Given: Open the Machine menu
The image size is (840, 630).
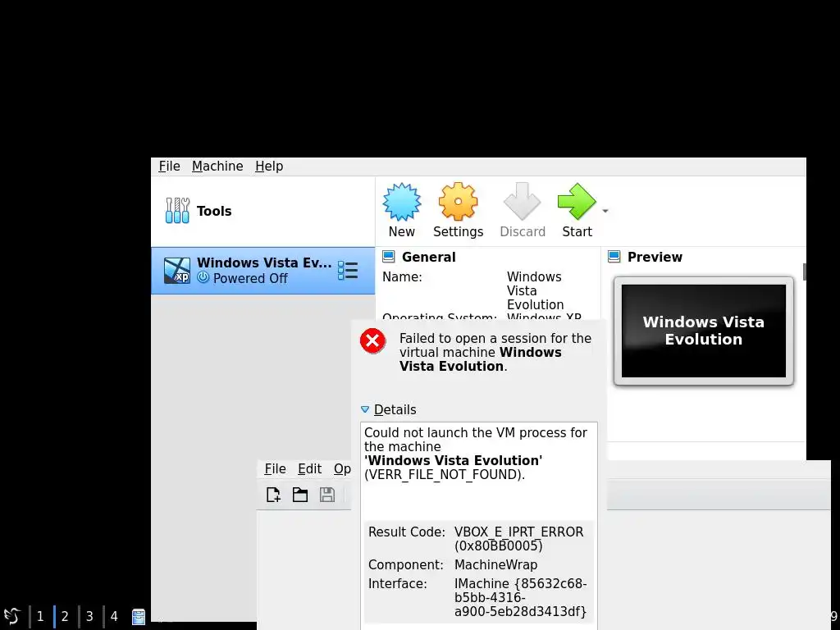Looking at the screenshot, I should coord(217,166).
